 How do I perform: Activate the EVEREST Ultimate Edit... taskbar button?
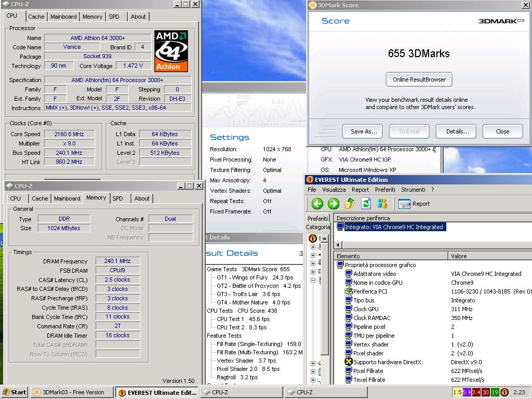point(157,392)
